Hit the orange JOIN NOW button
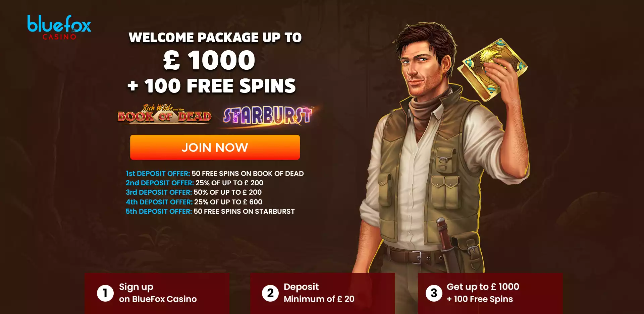Image resolution: width=644 pixels, height=314 pixels. point(215,147)
